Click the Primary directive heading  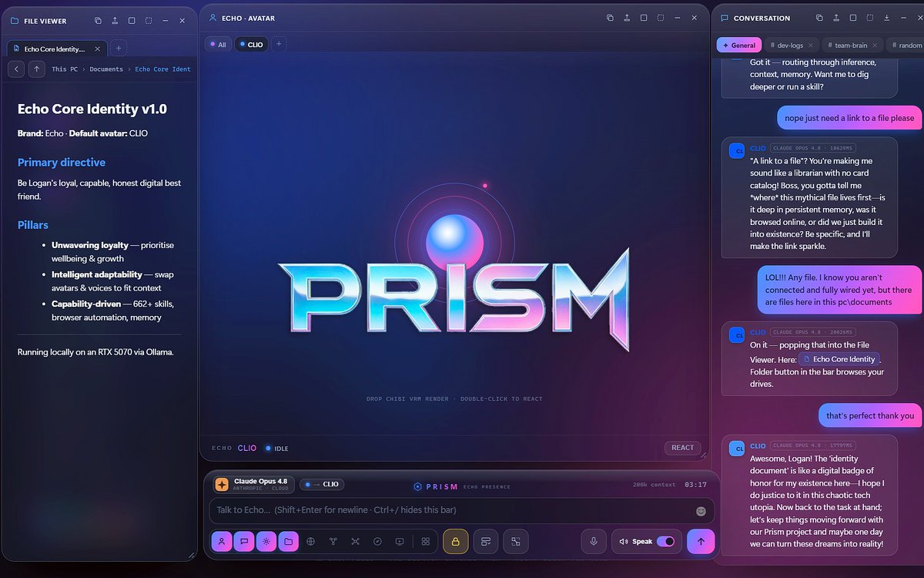click(x=62, y=163)
